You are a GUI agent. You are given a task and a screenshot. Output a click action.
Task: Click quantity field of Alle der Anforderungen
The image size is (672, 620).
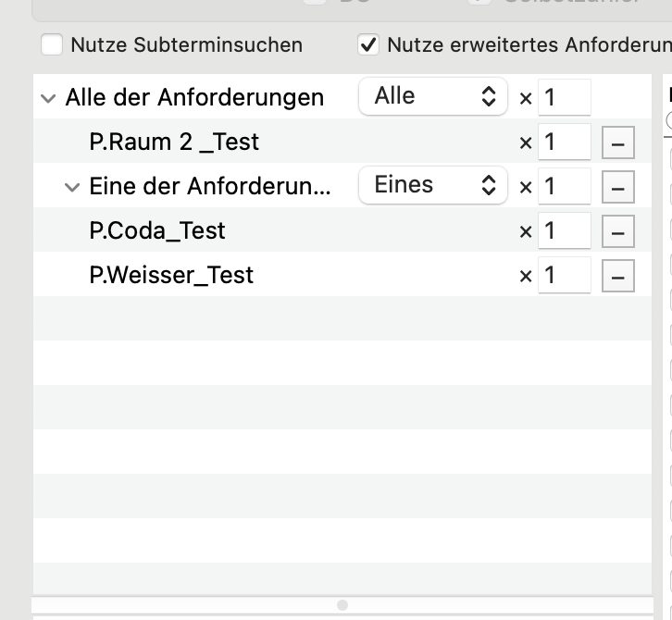point(565,97)
